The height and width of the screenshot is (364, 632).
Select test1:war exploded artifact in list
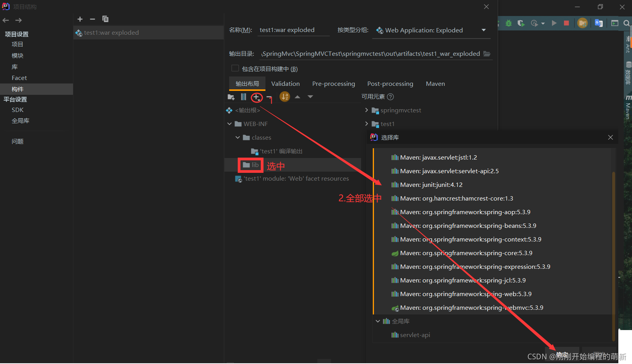tap(148, 33)
